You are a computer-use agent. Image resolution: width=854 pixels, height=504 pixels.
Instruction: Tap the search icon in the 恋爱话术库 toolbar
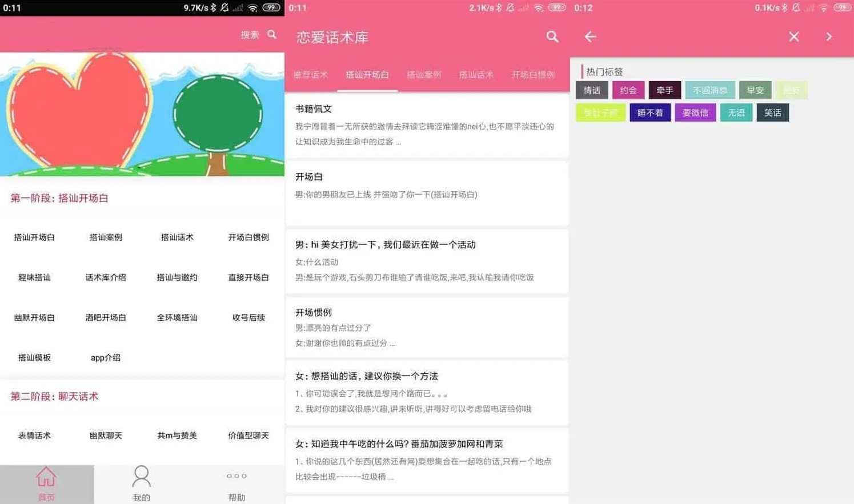click(552, 37)
